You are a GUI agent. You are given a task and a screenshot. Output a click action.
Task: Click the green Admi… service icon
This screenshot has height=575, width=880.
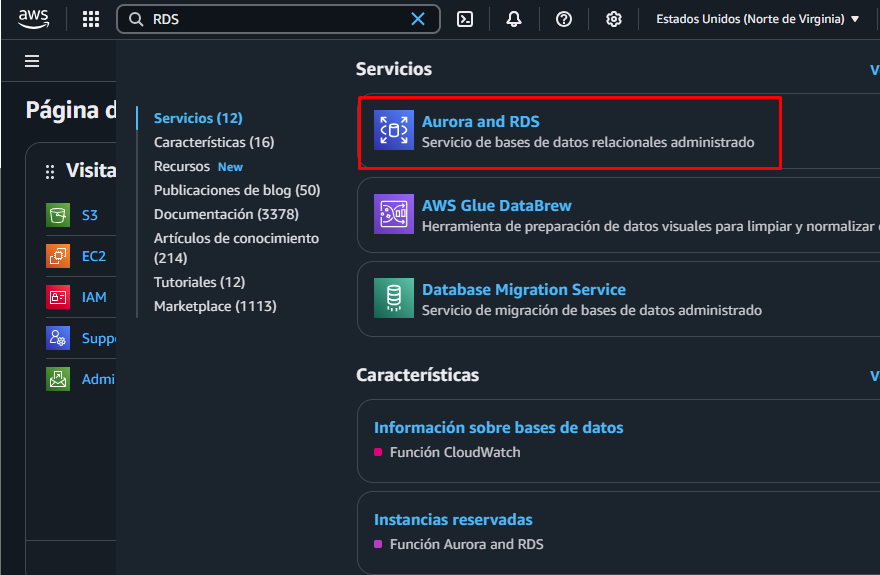(58, 379)
